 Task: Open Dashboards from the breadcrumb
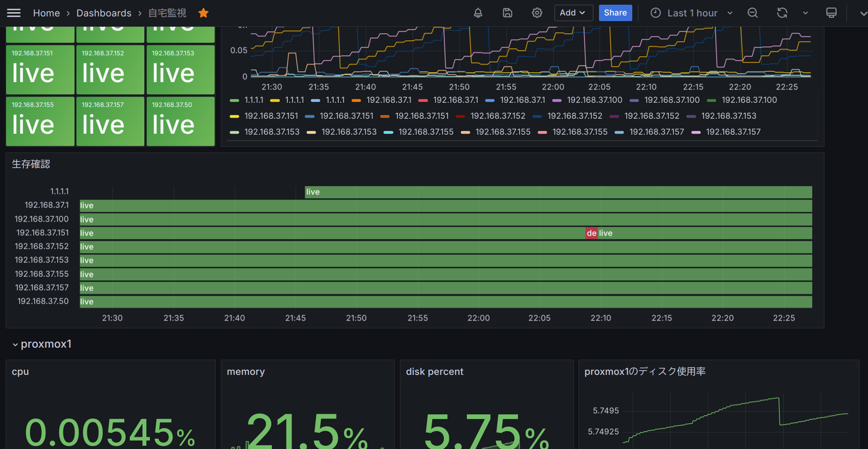(x=104, y=13)
